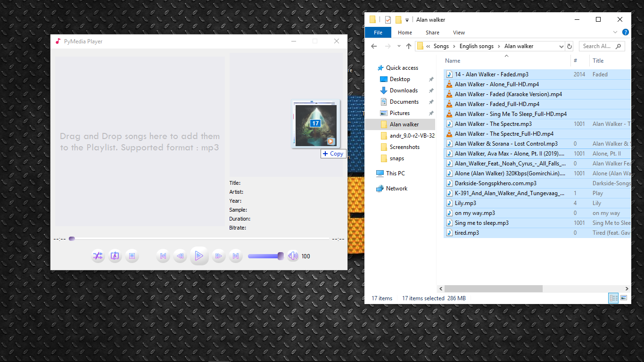Click the playlist drop area

click(x=140, y=141)
